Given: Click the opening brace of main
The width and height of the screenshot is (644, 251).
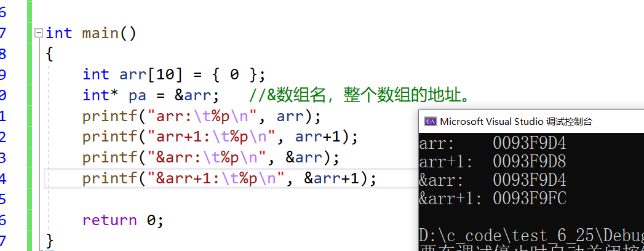Looking at the screenshot, I should point(49,54).
